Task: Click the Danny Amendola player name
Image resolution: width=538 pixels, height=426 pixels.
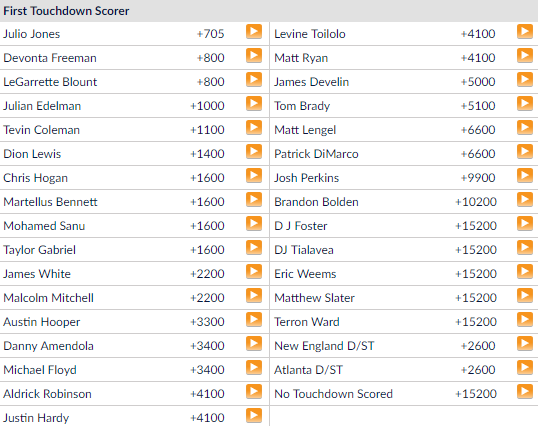Action: point(48,346)
